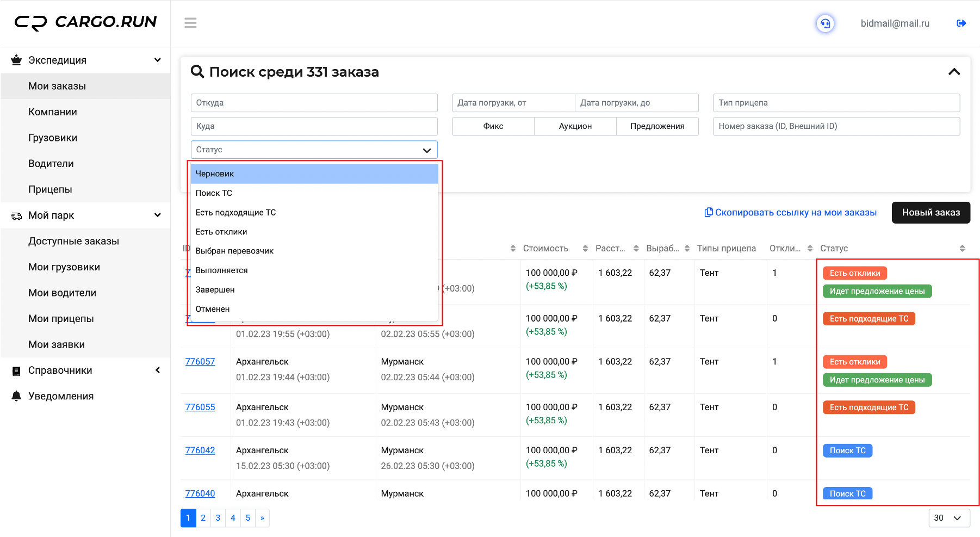Click the Новый заказ button
The width and height of the screenshot is (980, 537).
(931, 213)
